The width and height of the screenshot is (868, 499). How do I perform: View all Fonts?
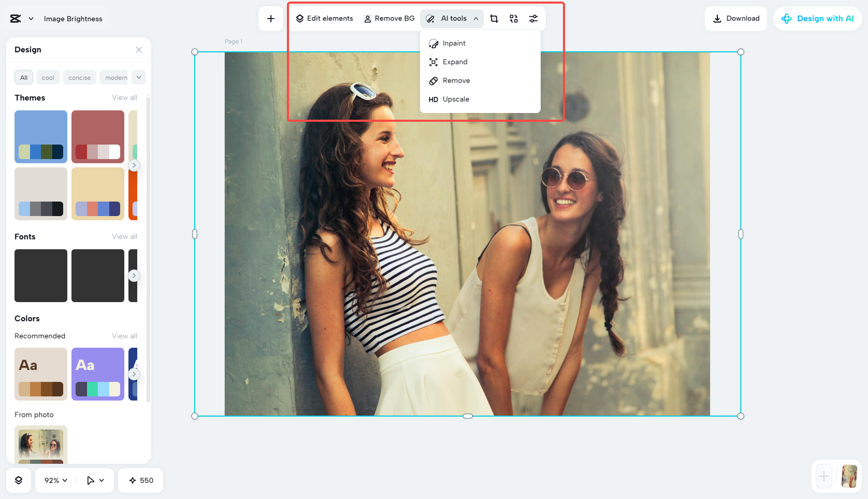[125, 237]
